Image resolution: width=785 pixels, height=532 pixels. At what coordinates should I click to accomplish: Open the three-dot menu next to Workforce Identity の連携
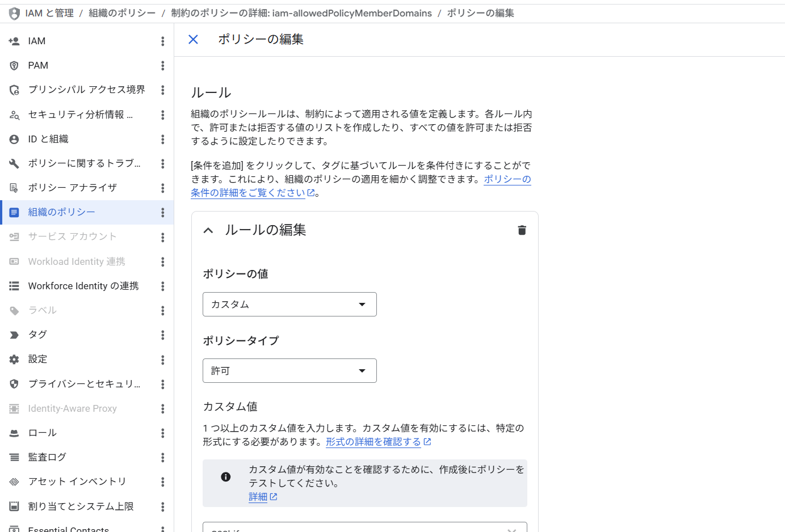pyautogui.click(x=162, y=286)
